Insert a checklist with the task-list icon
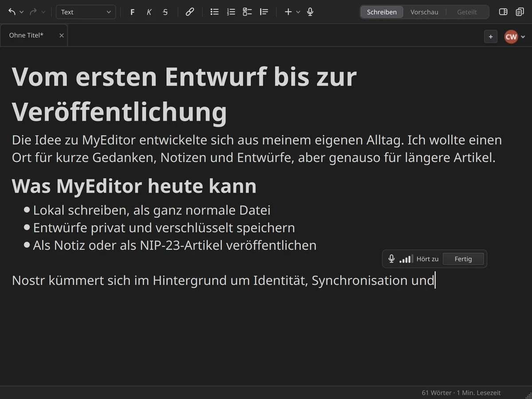 click(x=247, y=12)
